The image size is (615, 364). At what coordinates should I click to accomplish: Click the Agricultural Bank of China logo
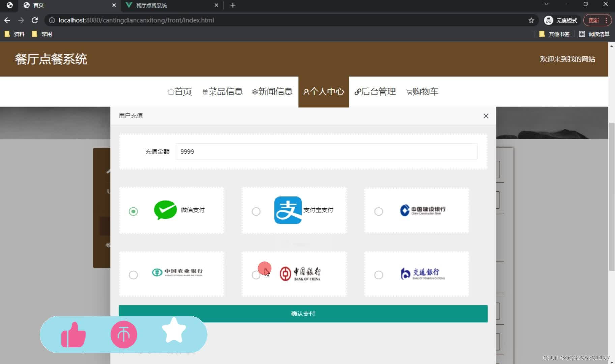[x=177, y=272]
